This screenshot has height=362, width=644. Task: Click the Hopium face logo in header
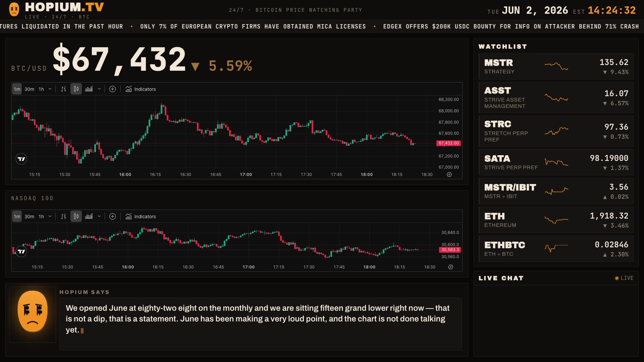[14, 9]
